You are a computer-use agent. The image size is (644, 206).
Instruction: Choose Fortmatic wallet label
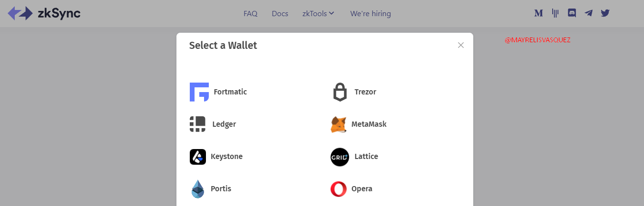coord(230,92)
